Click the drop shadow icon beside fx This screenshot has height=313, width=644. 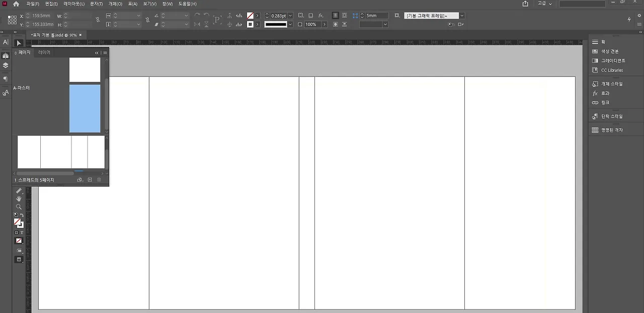[310, 16]
